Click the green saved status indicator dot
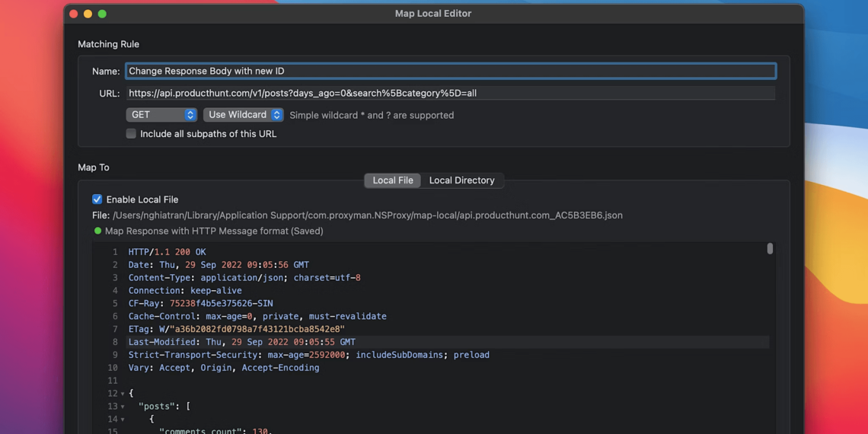Viewport: 868px width, 434px height. (97, 231)
